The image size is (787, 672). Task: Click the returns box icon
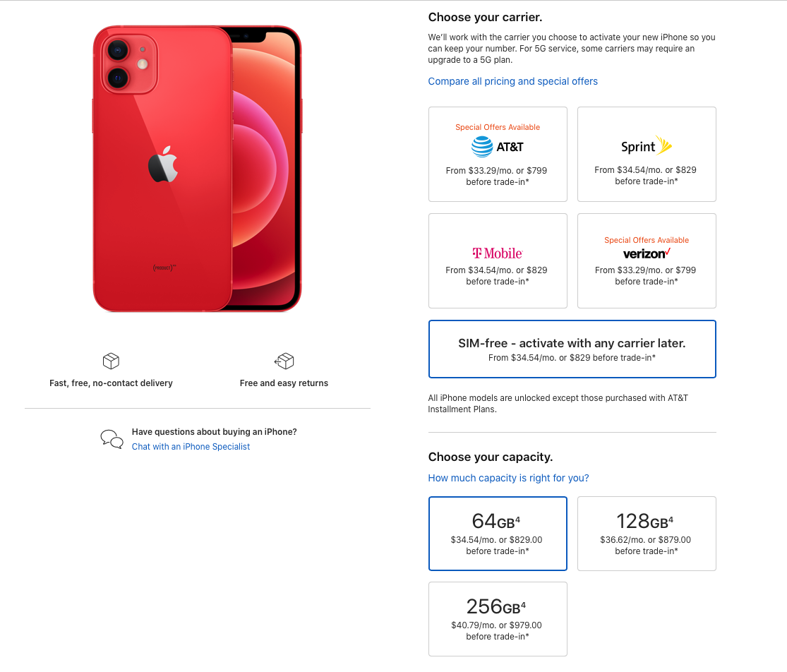[284, 361]
